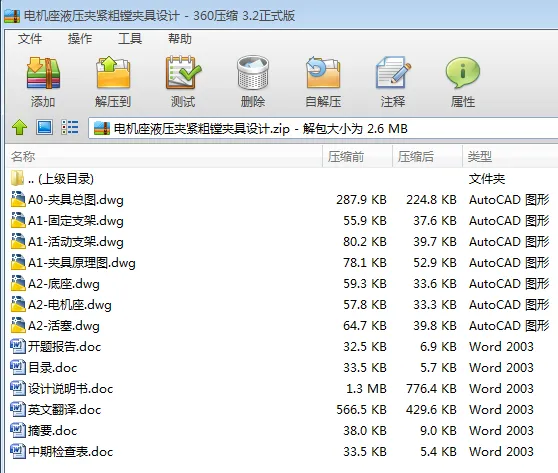
Task: Open the 文件 (File) menu
Action: pyautogui.click(x=30, y=38)
